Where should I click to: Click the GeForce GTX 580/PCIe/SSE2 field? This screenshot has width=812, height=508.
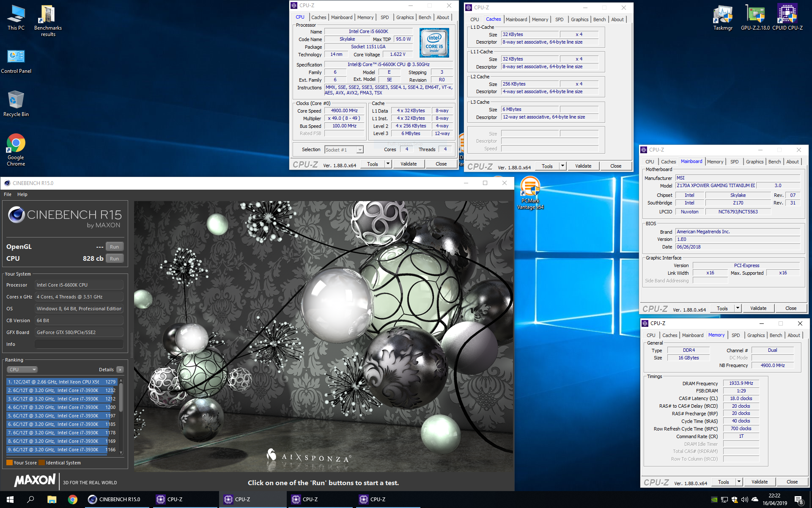(79, 332)
